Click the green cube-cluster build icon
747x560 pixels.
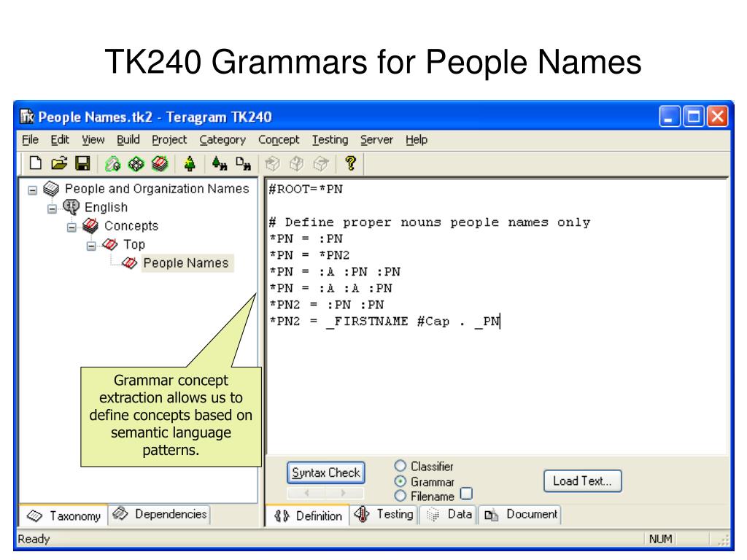136,164
